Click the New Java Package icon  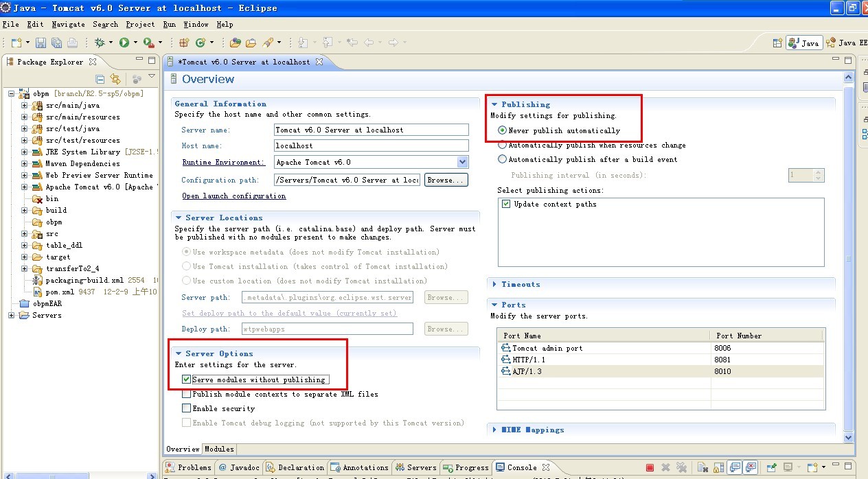click(x=184, y=43)
